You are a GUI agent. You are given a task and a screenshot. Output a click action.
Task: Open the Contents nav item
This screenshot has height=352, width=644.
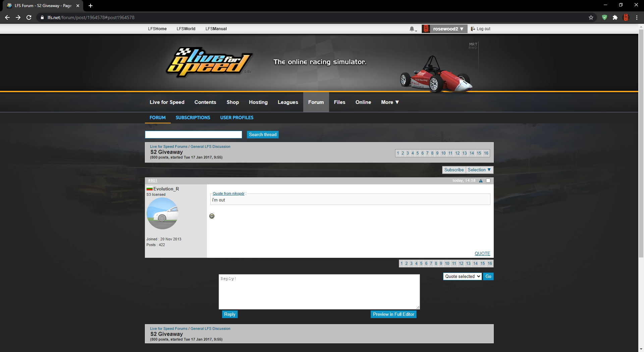click(x=205, y=102)
